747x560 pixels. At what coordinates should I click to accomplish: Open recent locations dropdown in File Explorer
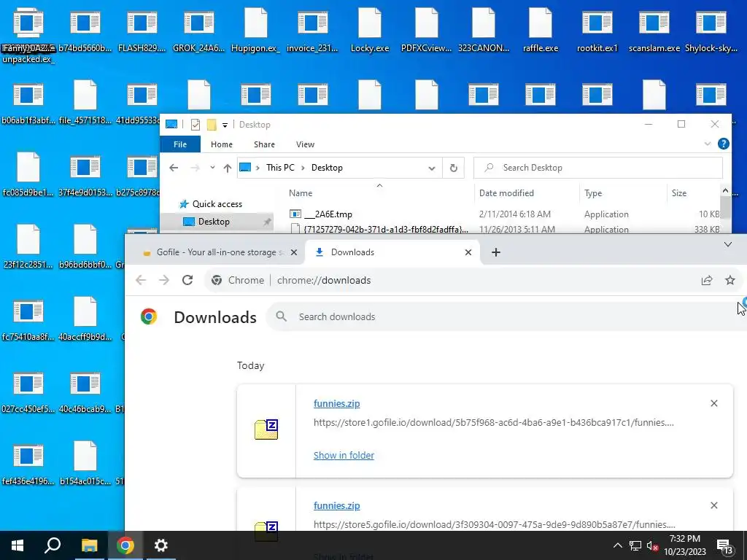(212, 168)
